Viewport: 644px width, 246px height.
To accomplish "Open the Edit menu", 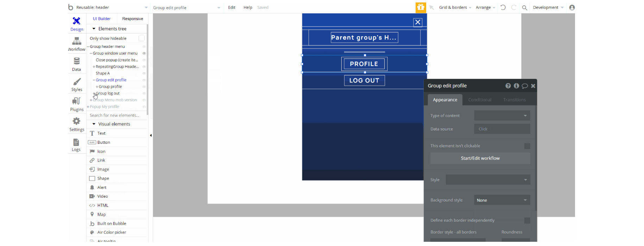I will [x=232, y=7].
